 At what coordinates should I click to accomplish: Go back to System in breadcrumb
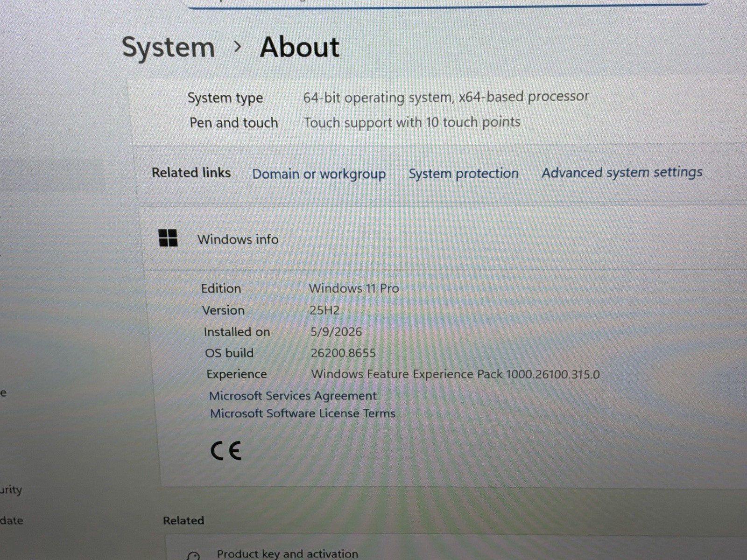[168, 48]
